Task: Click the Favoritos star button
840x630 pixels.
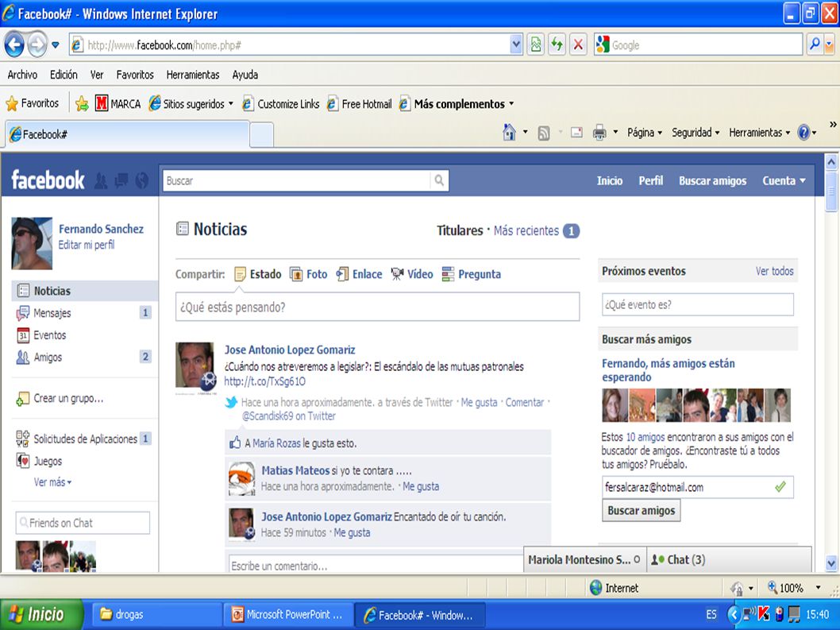Action: [x=33, y=103]
